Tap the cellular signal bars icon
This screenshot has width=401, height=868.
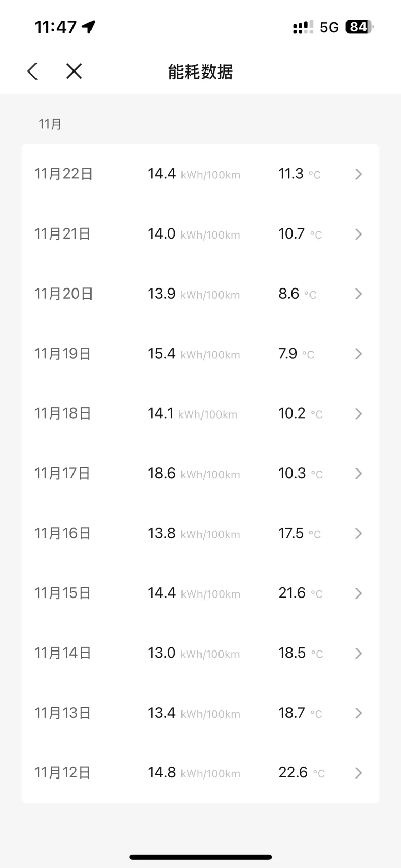click(303, 27)
